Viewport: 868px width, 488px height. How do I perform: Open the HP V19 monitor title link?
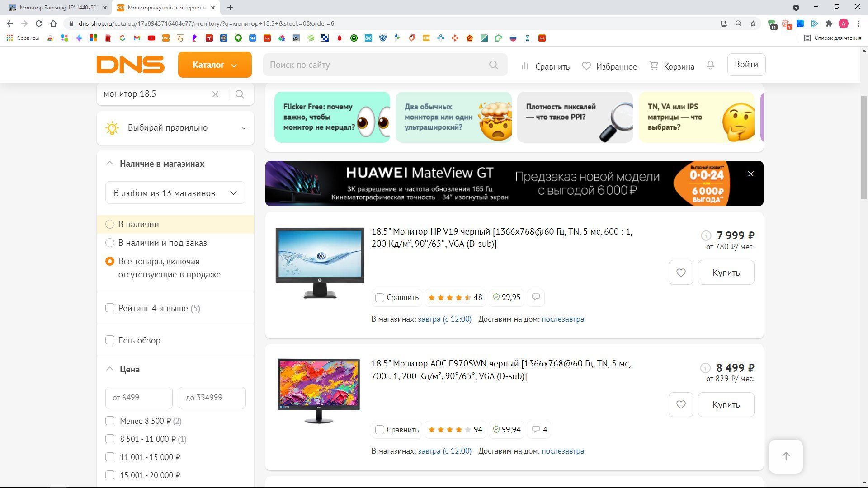(502, 238)
